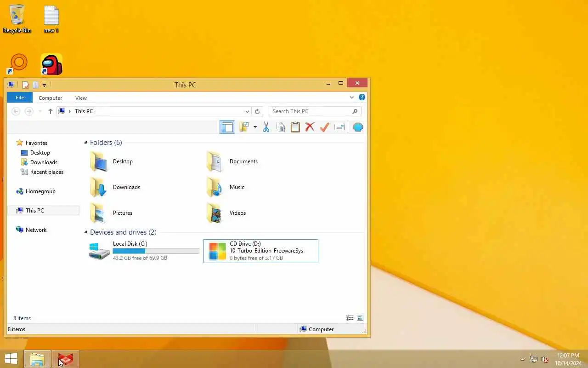Toggle the navigation pane layout button
This screenshot has height=368, width=588.
click(227, 127)
